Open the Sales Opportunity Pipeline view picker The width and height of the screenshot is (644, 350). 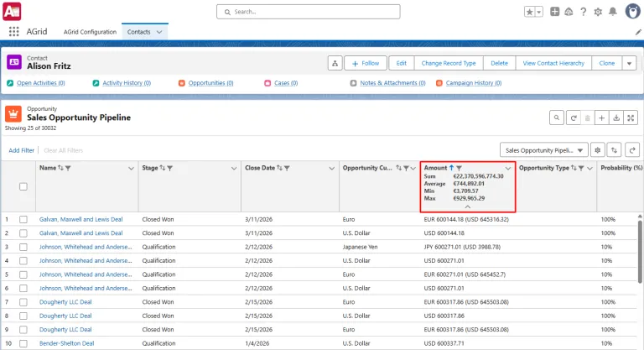pyautogui.click(x=543, y=150)
